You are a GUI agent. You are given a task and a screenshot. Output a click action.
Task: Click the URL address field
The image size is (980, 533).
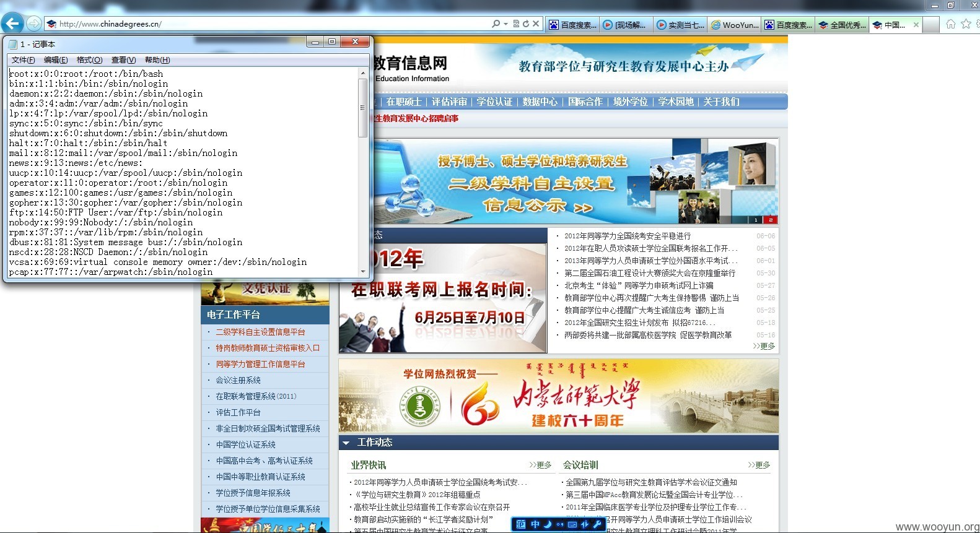pos(266,24)
